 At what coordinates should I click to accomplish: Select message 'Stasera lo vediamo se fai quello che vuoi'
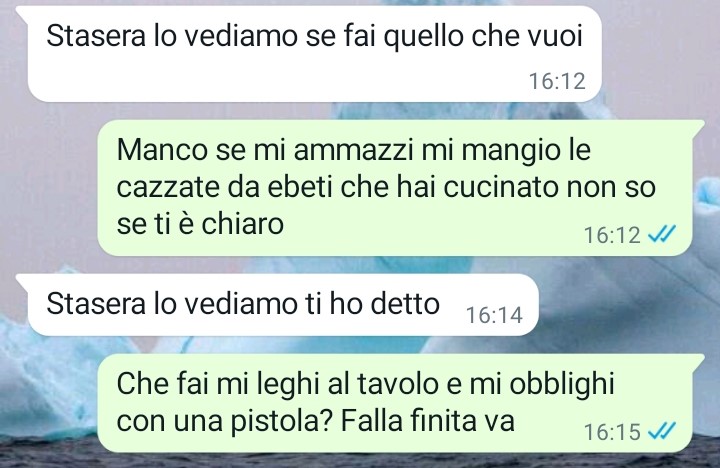tap(314, 54)
